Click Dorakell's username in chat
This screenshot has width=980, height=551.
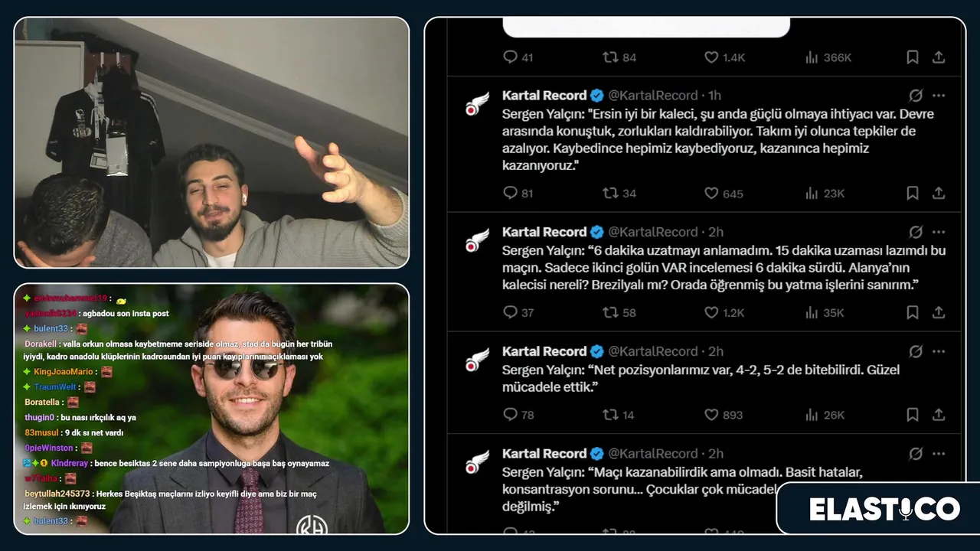tap(41, 344)
